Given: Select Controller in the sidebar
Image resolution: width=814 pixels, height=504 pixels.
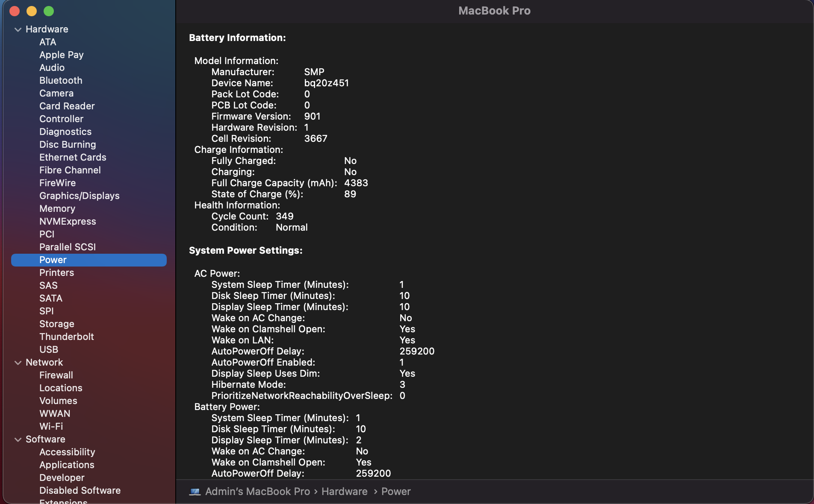Looking at the screenshot, I should (62, 119).
